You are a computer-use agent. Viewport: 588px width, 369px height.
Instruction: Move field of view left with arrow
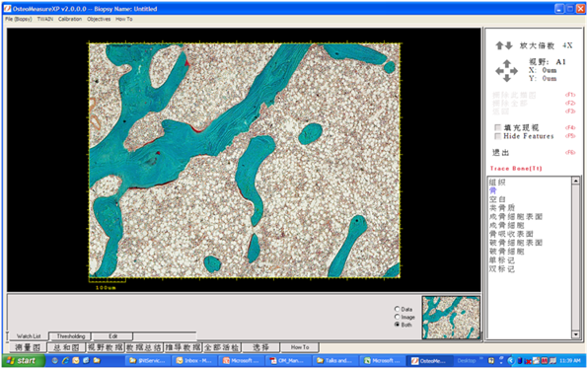point(499,71)
